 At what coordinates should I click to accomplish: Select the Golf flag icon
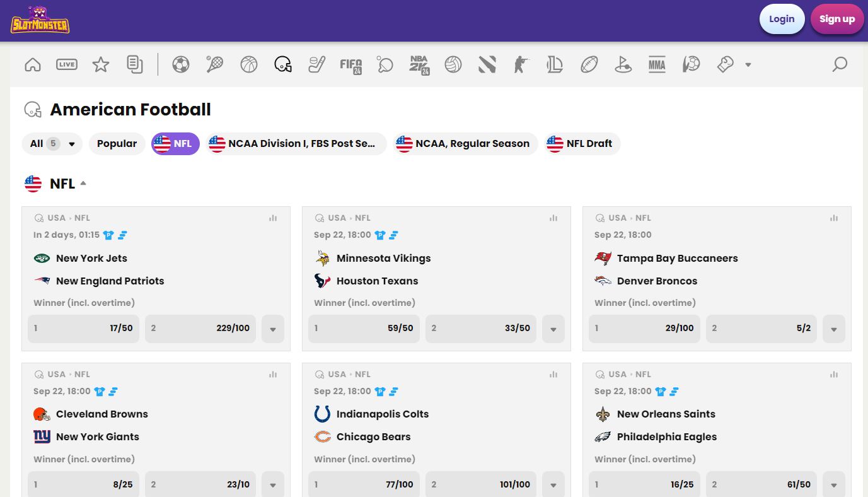click(x=623, y=64)
